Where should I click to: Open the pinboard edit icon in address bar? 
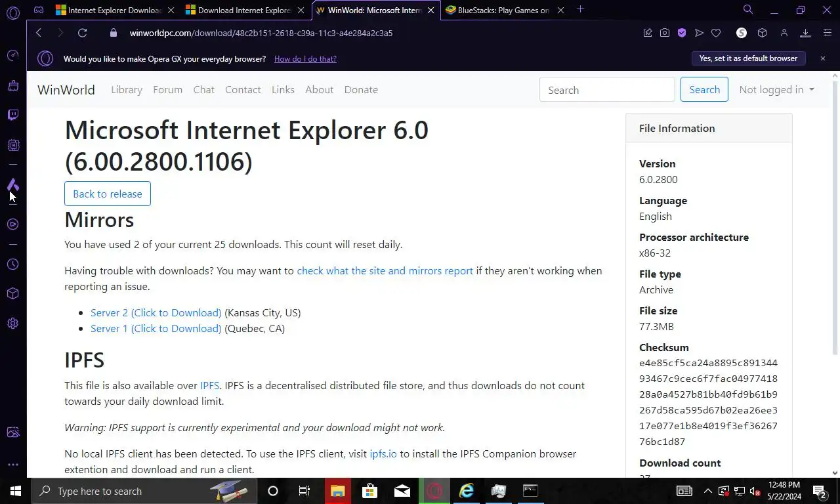(648, 33)
